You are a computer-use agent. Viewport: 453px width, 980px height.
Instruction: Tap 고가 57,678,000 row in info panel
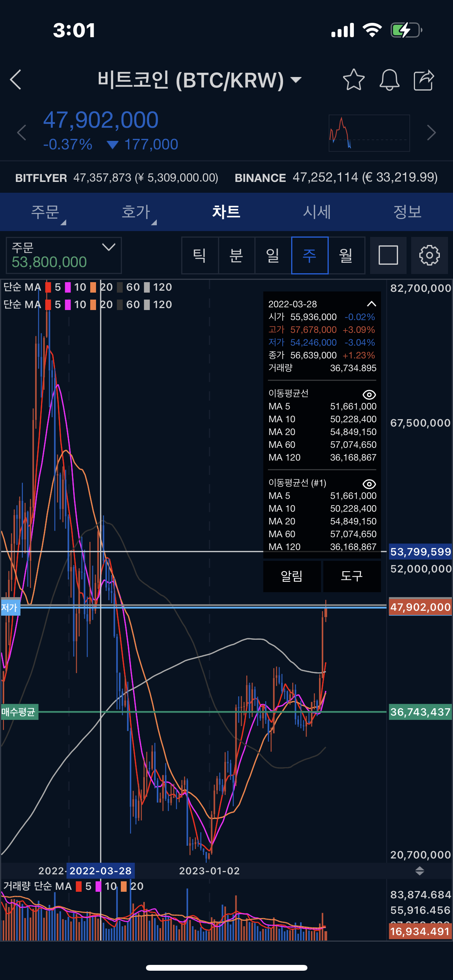322,330
